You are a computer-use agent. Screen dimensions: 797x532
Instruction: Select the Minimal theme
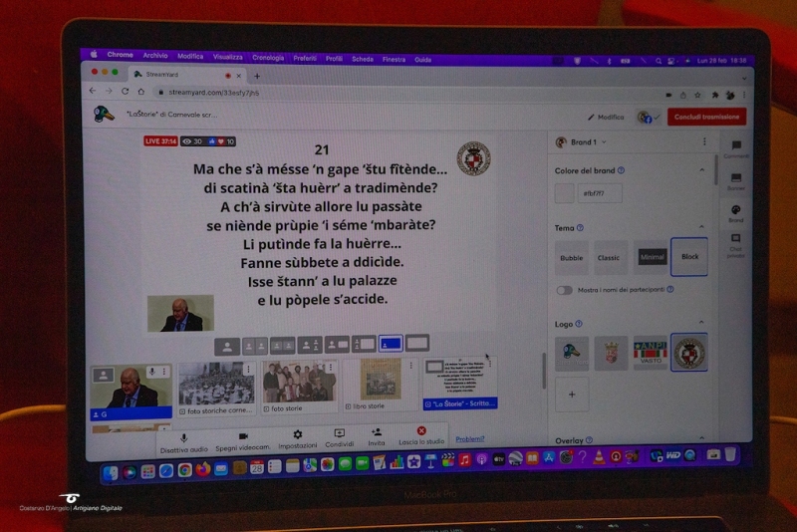point(652,257)
